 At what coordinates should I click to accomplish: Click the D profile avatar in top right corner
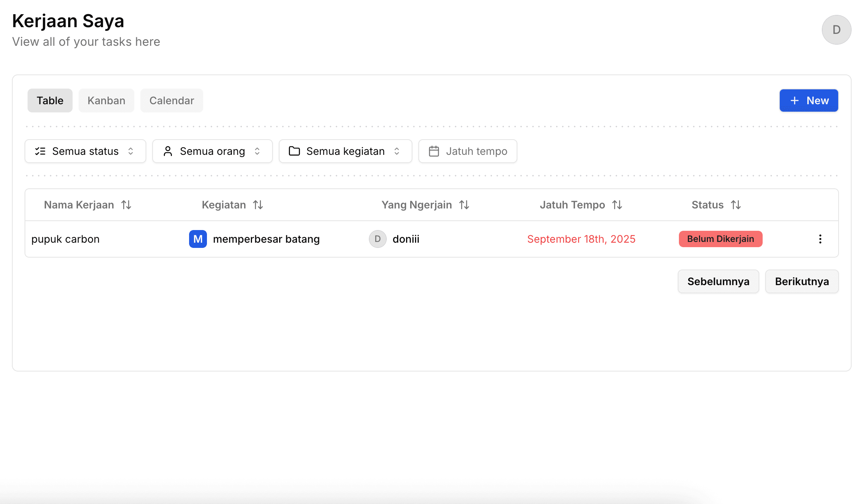836,30
